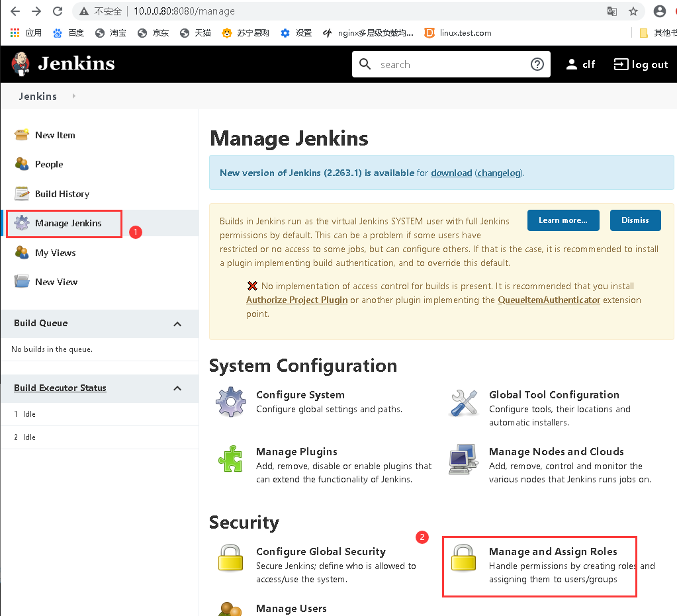
Task: Go to My Views in sidebar
Action: (56, 253)
